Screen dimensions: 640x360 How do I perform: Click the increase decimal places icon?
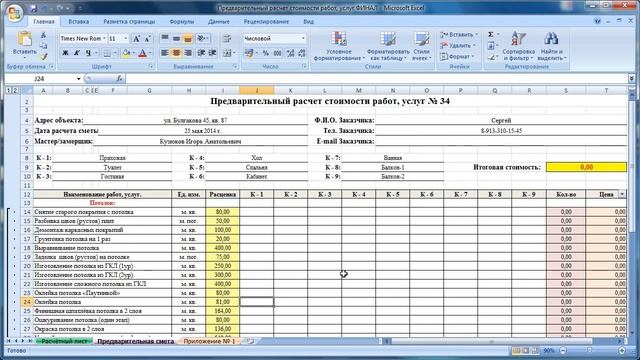[290, 53]
